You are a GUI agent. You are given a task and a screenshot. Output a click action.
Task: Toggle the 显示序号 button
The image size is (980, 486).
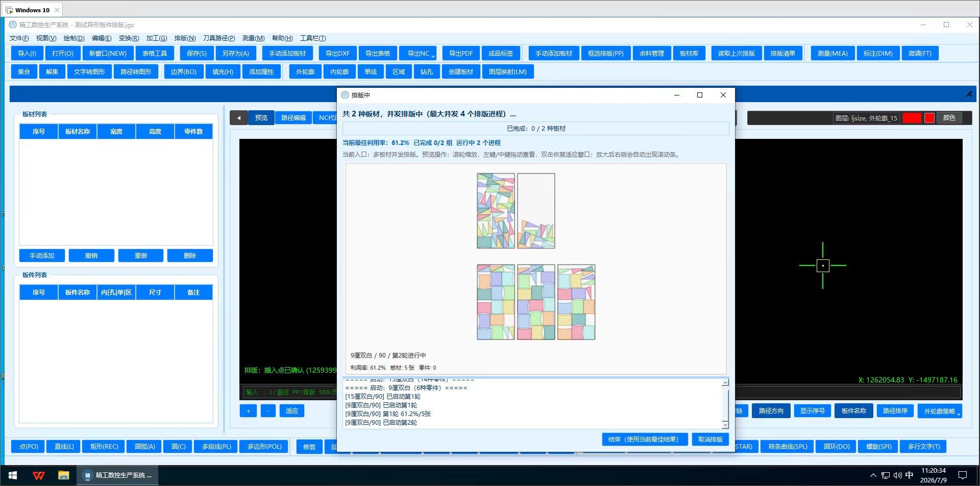(812, 411)
